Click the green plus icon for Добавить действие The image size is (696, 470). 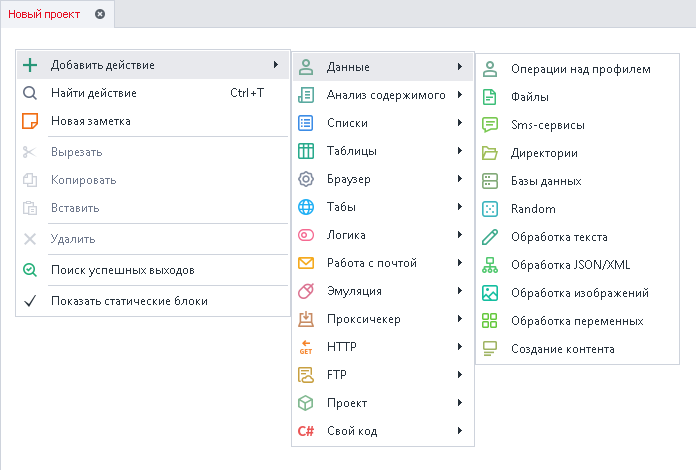tap(30, 65)
